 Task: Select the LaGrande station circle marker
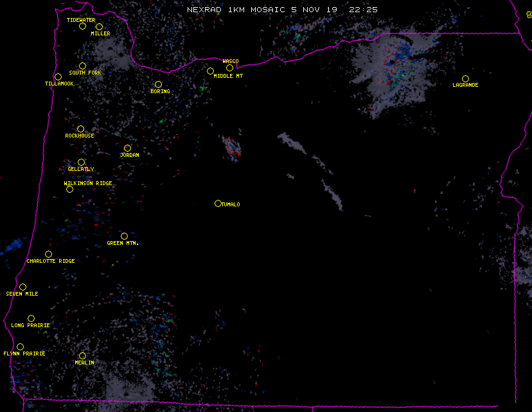click(x=465, y=79)
